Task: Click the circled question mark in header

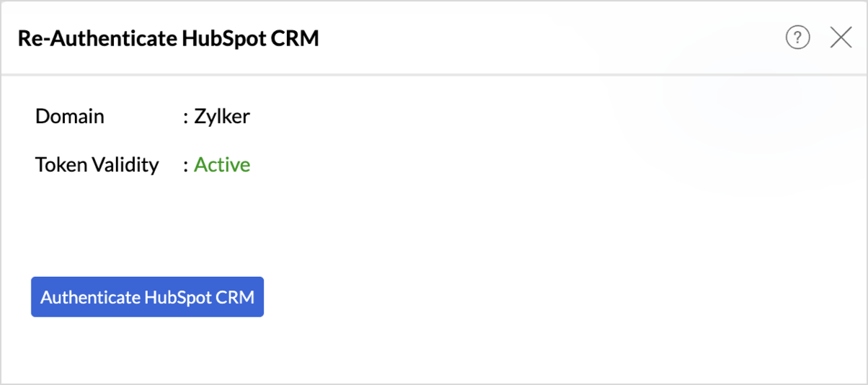Action: pyautogui.click(x=797, y=37)
